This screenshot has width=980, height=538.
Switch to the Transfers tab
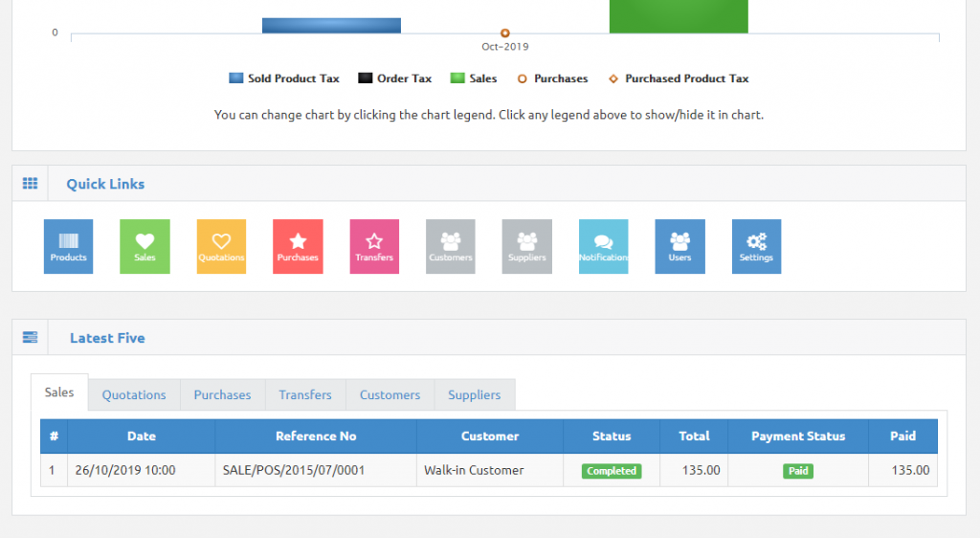tap(305, 395)
